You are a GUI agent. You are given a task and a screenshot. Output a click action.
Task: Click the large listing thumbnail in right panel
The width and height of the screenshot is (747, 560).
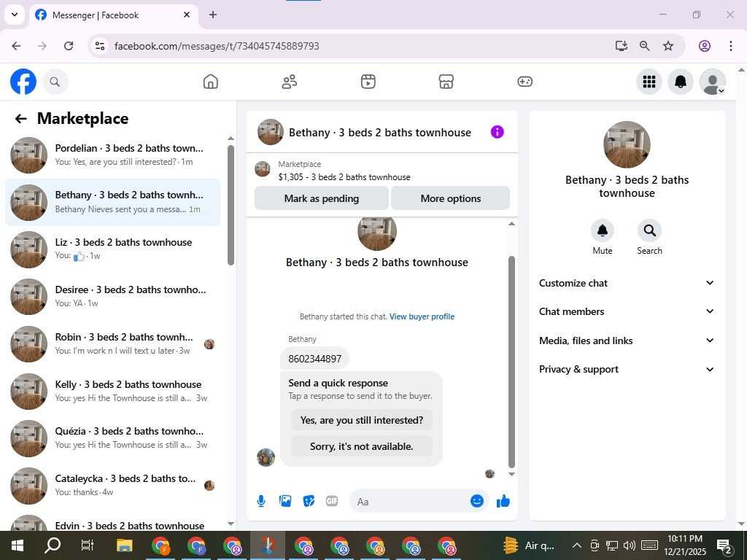click(x=627, y=145)
